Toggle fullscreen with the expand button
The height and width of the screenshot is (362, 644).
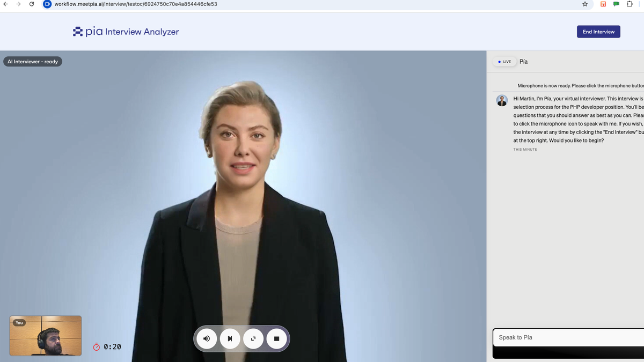point(253,338)
